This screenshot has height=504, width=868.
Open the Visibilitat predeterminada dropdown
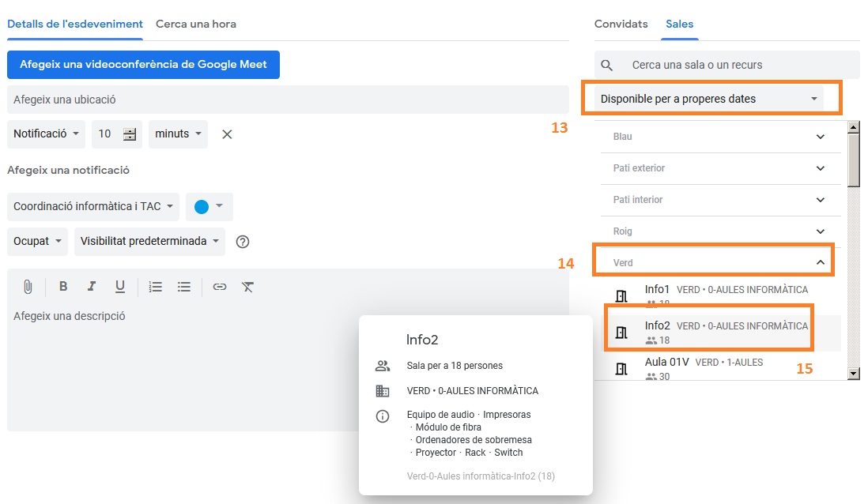(x=149, y=241)
